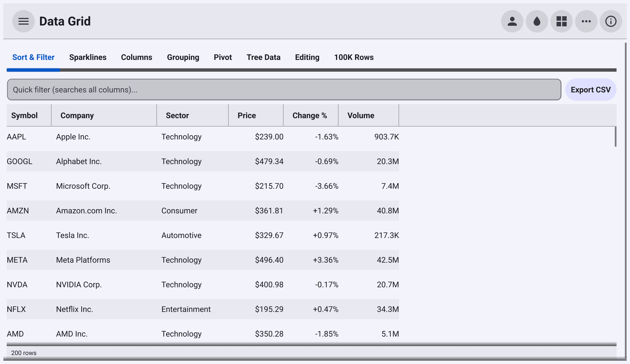Click the Export CSV button

pyautogui.click(x=591, y=90)
